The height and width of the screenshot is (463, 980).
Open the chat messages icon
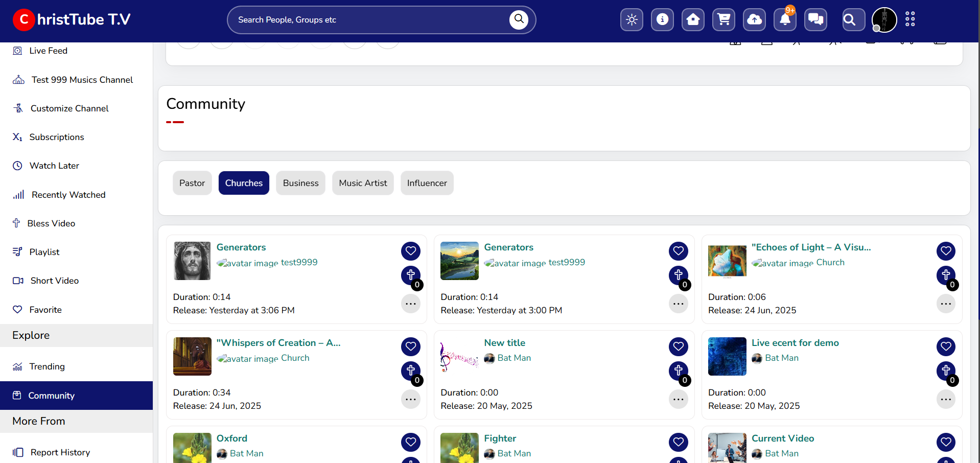815,20
